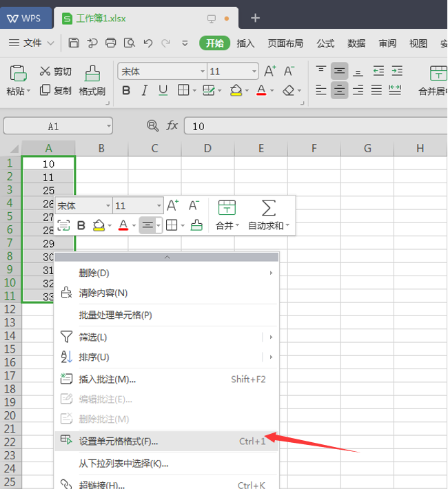Open the Paste (粘贴) dropdown arrow
448x489 pixels.
coord(28,91)
